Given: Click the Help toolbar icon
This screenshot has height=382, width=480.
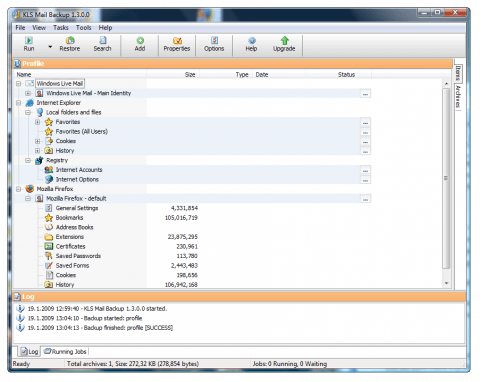Looking at the screenshot, I should [252, 41].
